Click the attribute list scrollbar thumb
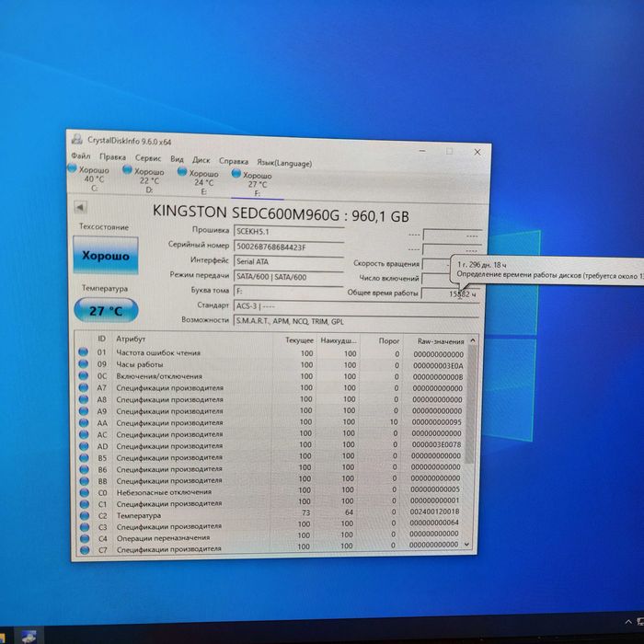Viewport: 644px width, 644px height. 471,405
